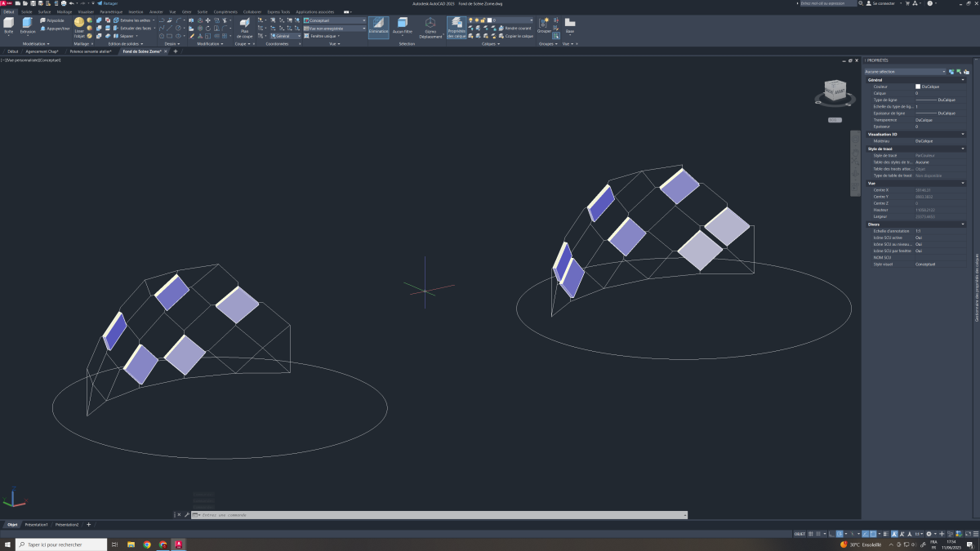The image size is (980, 551).
Task: Click the Couleur DuCalque color swatch
Action: [918, 87]
